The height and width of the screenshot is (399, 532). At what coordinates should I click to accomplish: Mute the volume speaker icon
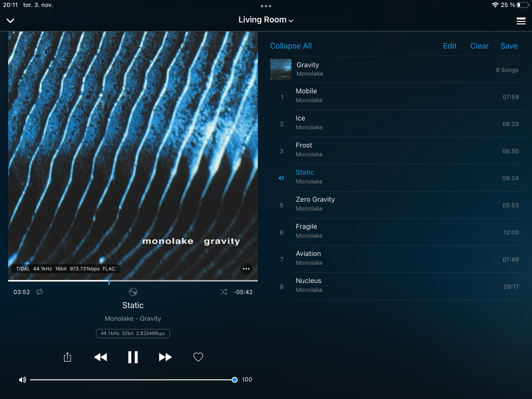click(23, 380)
